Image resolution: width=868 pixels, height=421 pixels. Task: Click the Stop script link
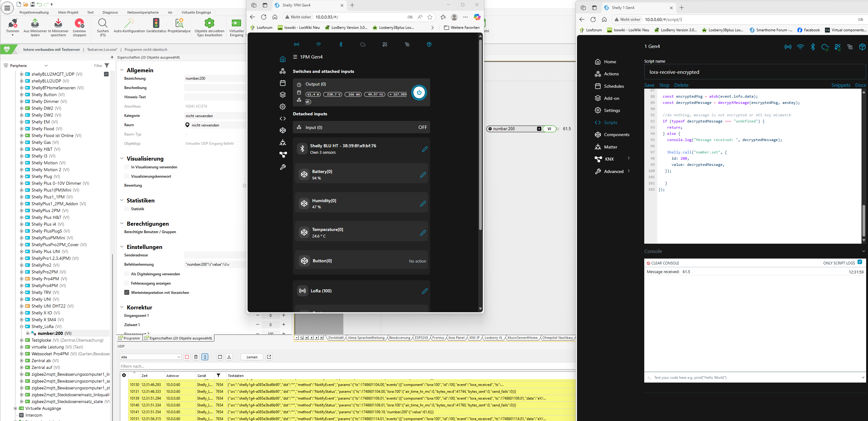tap(664, 85)
